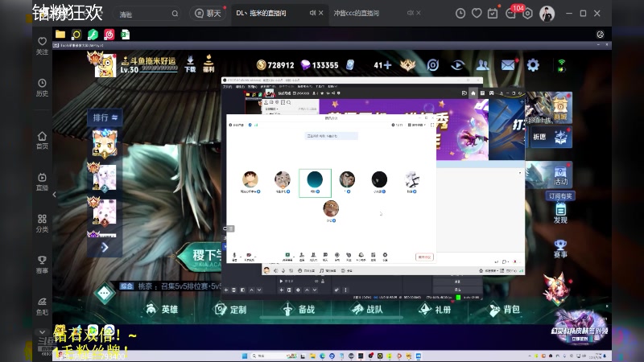Viewport: 644px width, 362px height.
Task: Click the game spectate eye icon
Action: (457, 65)
